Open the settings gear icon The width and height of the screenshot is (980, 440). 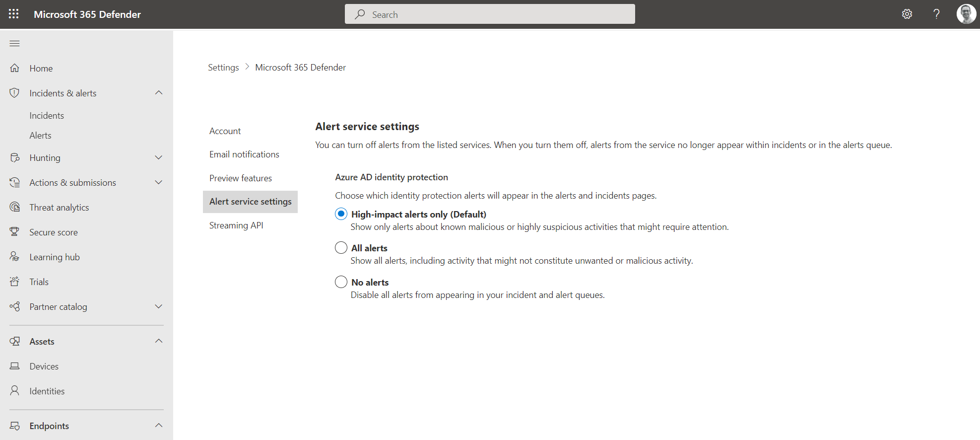(x=907, y=14)
